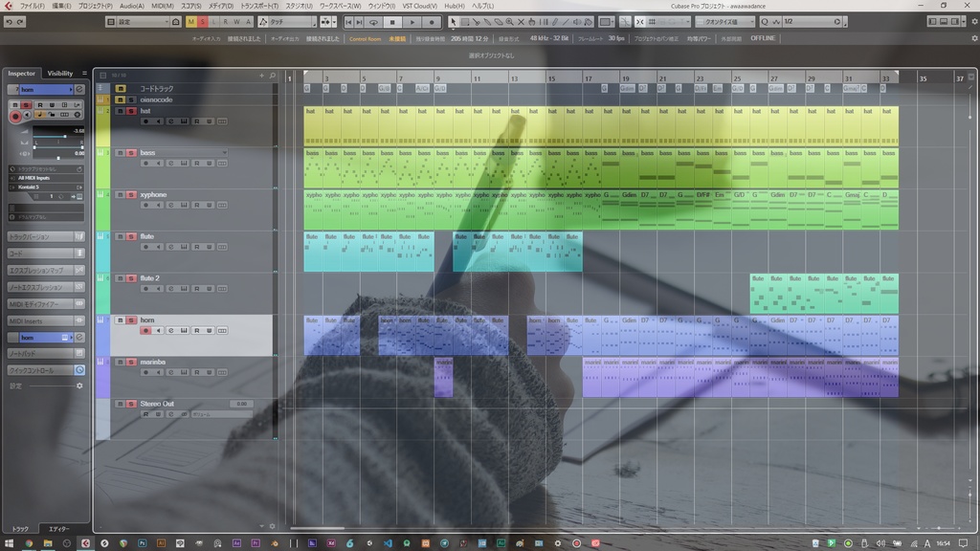Toggle right zone layout button
Screen dimensions: 980x551
954,22
